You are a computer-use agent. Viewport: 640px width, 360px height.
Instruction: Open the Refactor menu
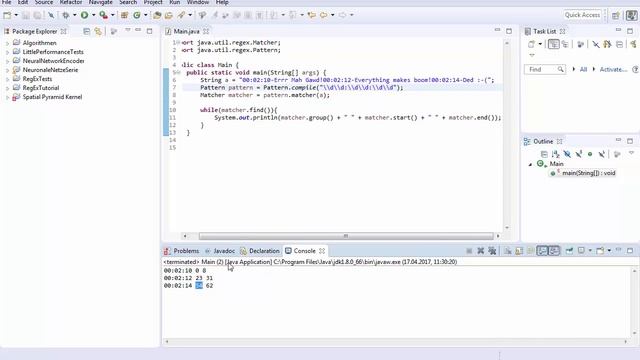point(71,2)
